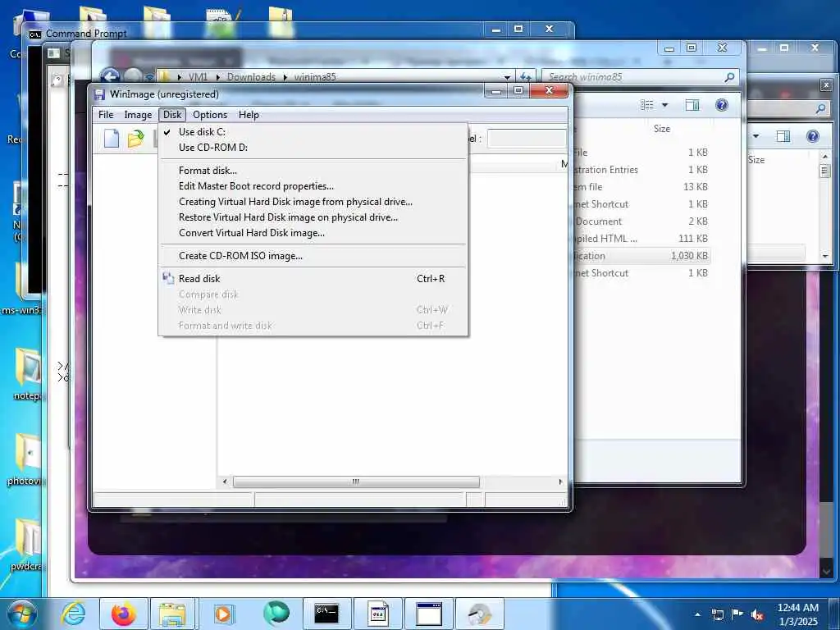The height and width of the screenshot is (630, 840).
Task: Switch to Command Prompt taskbar button
Action: (326, 614)
